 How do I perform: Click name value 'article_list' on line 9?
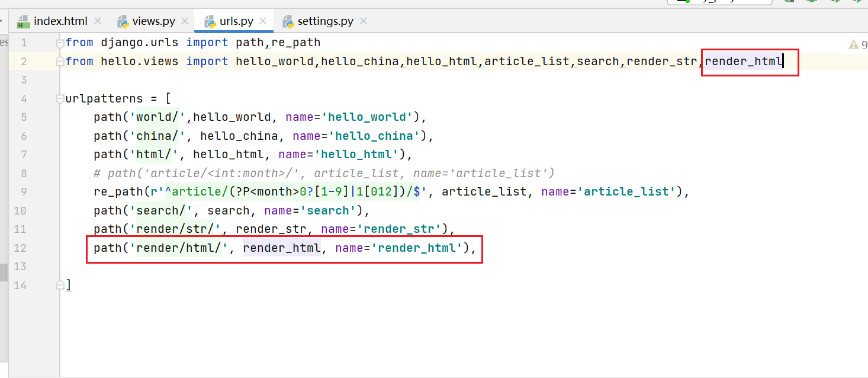[626, 192]
